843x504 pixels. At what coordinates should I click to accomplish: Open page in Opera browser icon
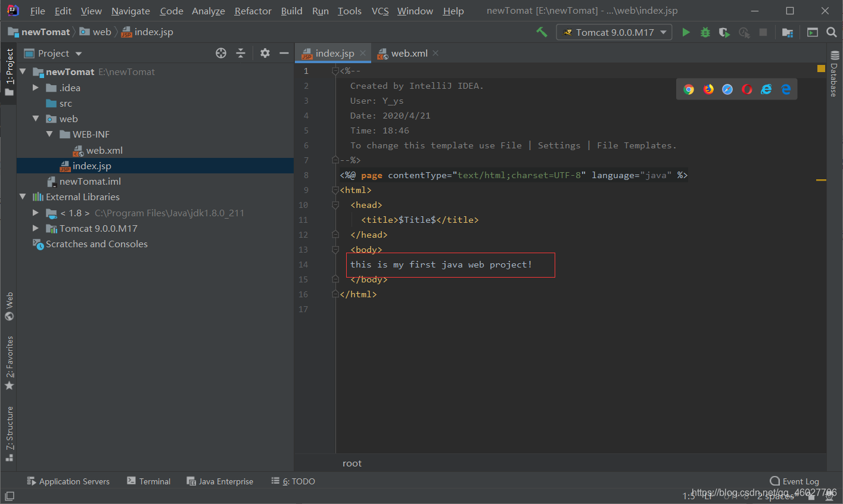coord(747,89)
